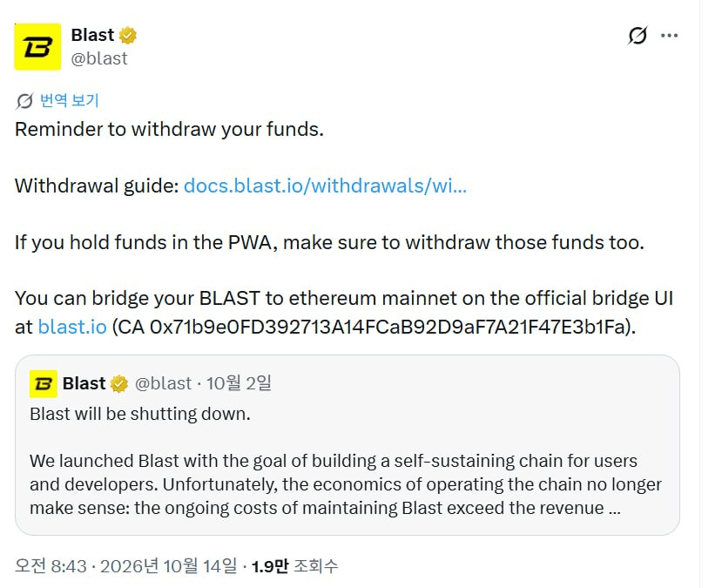Click the verified badge in quoted post
This screenshot has width=722, height=588.
[x=118, y=383]
